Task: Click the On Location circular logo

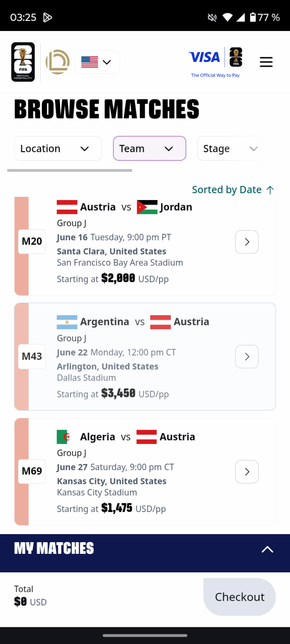Action: (x=57, y=62)
